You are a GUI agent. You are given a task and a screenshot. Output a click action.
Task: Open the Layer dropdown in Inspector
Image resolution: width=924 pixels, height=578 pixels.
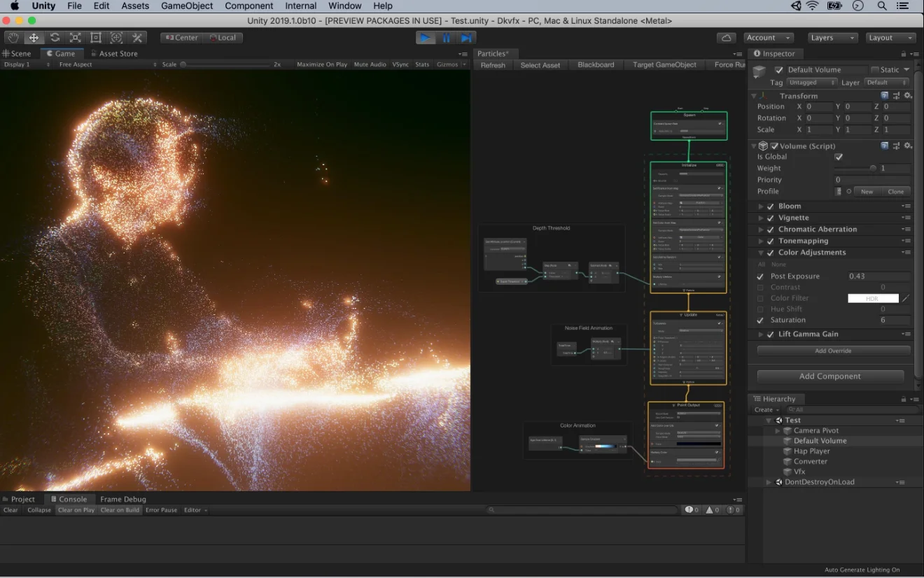pyautogui.click(x=885, y=83)
